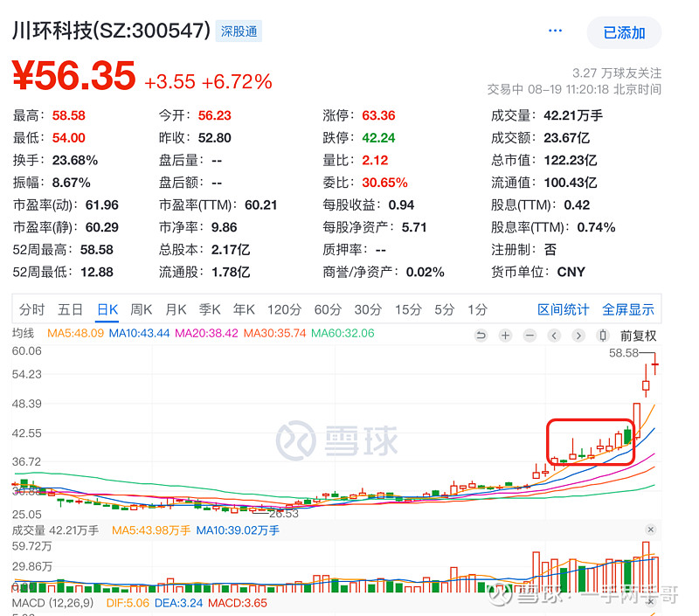This screenshot has width=699, height=616.
Task: Click MA5:48.09 indicator label
Action: click(x=75, y=334)
